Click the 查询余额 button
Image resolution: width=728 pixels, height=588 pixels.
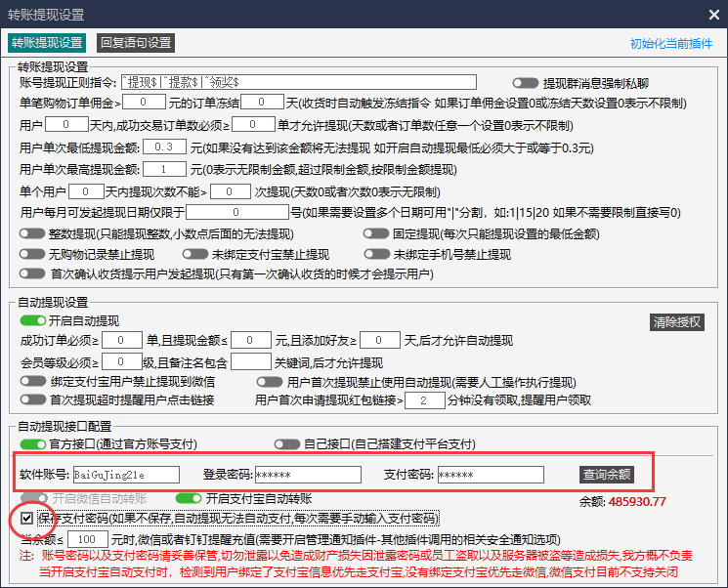606,475
